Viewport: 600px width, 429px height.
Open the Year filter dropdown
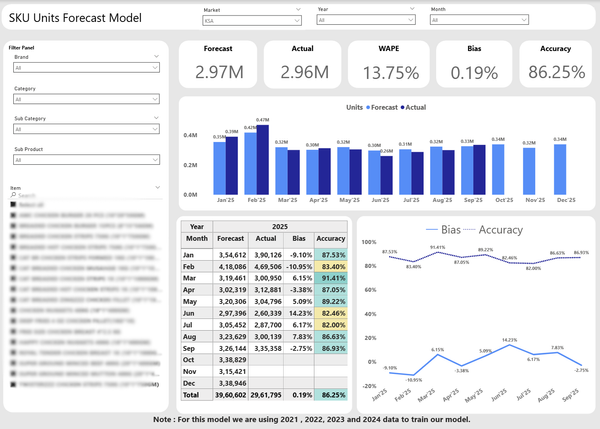click(366, 20)
